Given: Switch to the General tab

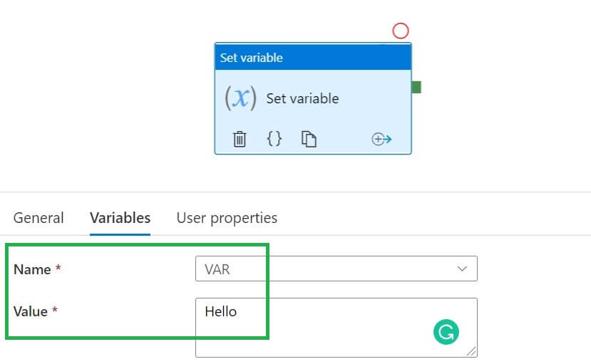Looking at the screenshot, I should coord(38,218).
